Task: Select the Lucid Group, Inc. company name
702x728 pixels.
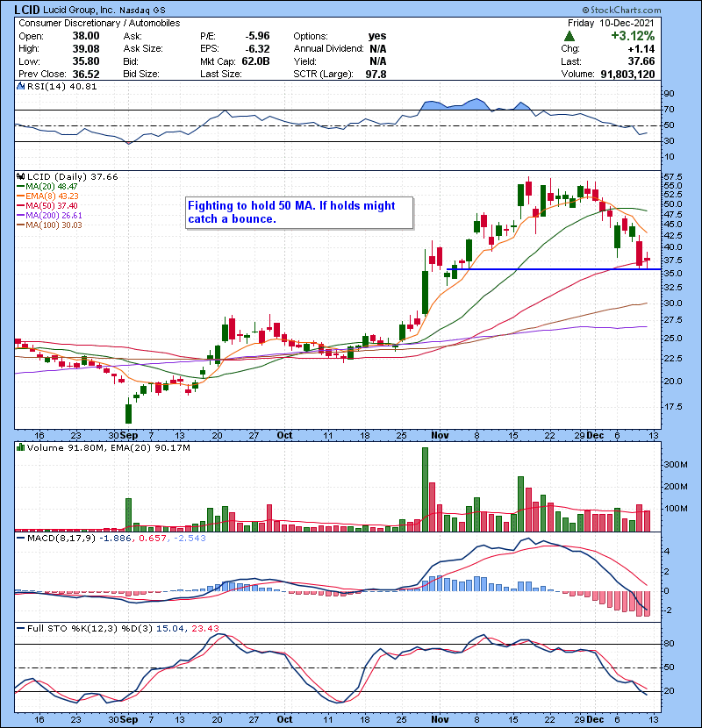Action: coord(80,10)
